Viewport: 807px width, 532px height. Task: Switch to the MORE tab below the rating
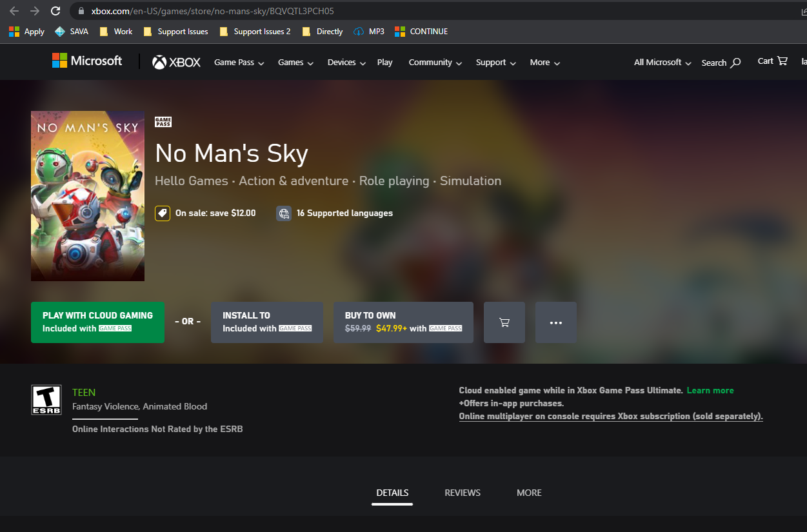529,493
